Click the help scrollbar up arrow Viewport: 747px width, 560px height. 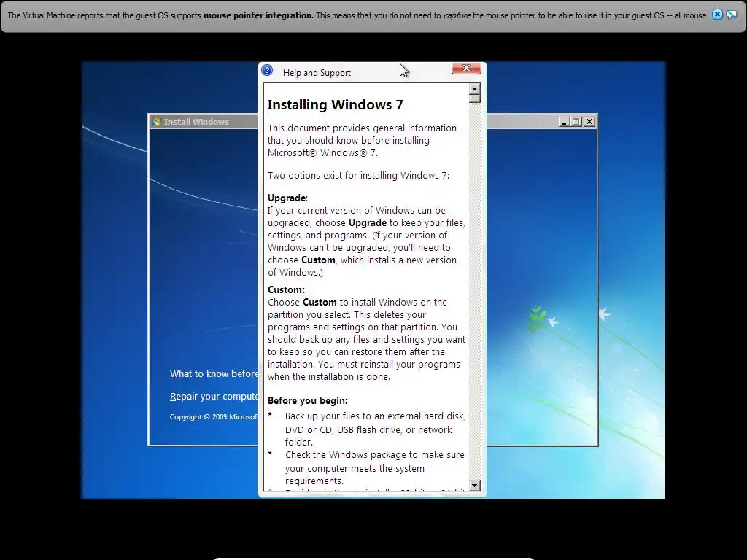(x=474, y=89)
